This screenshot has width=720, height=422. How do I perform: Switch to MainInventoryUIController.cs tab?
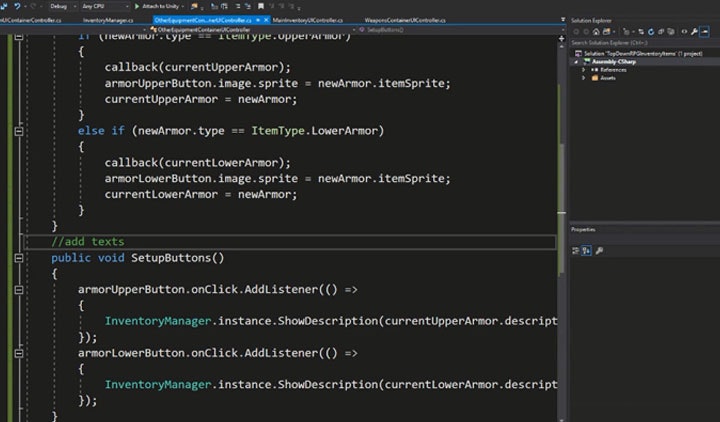[308, 20]
